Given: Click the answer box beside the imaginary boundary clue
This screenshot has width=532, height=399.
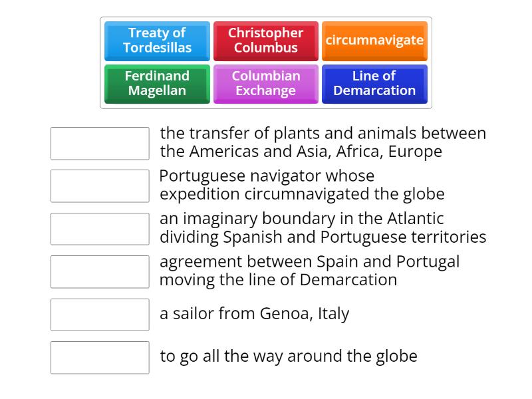Looking at the screenshot, I should click(99, 229).
